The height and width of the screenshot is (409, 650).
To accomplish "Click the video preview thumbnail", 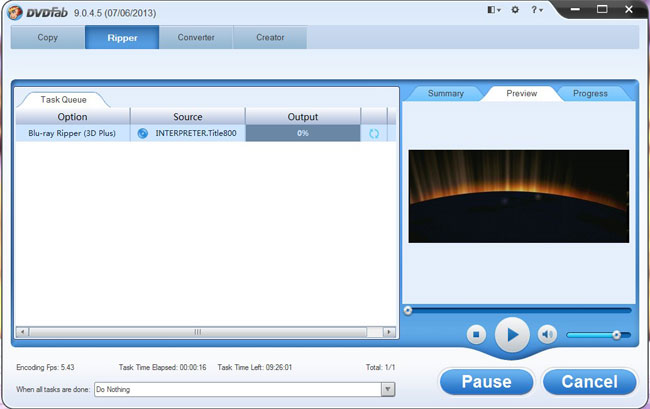I will [x=519, y=196].
